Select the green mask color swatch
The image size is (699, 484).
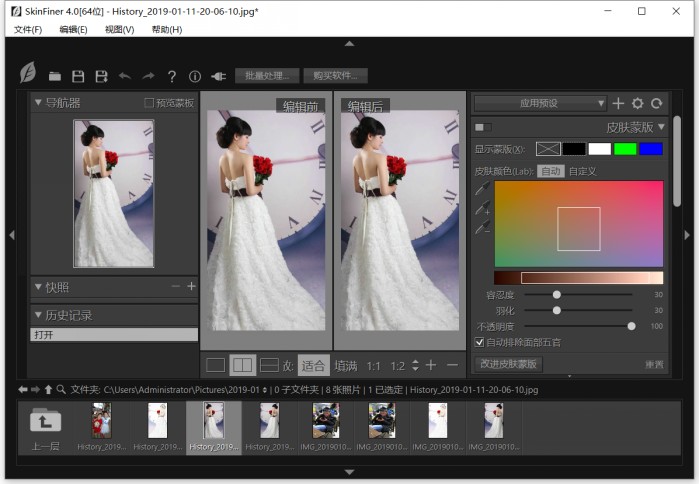[625, 149]
